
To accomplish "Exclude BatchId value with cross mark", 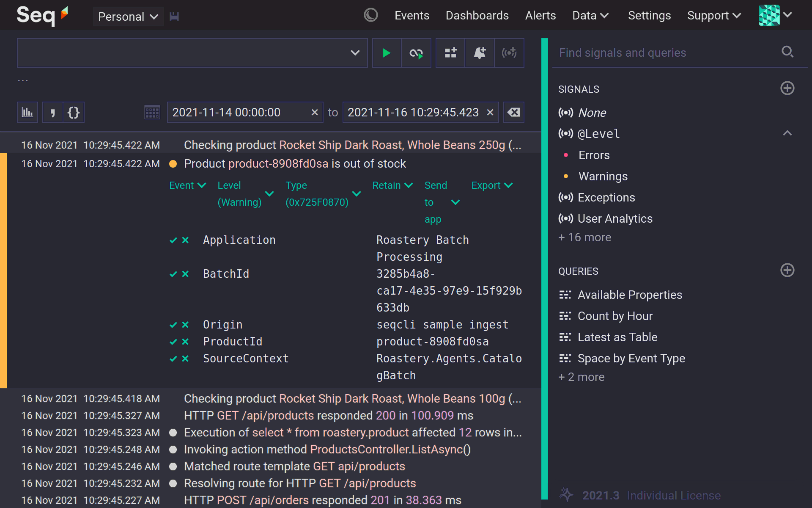I will click(x=185, y=274).
